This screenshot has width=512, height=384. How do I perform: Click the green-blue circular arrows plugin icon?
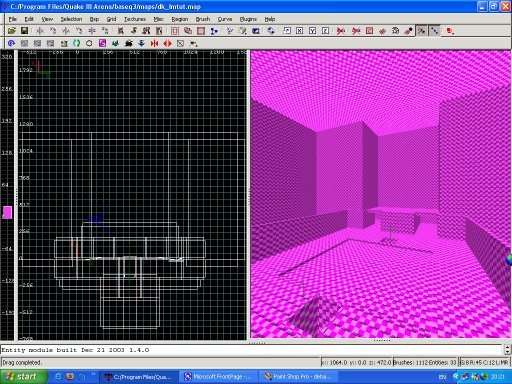click(x=76, y=43)
